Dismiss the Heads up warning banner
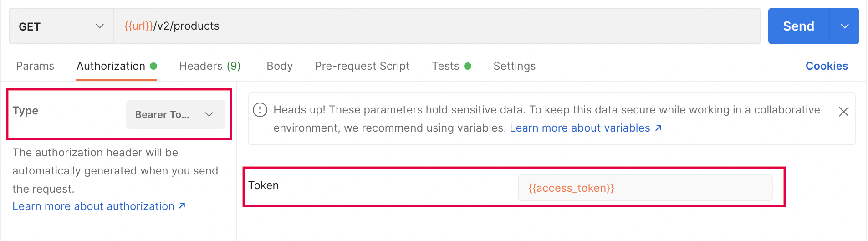 [843, 112]
